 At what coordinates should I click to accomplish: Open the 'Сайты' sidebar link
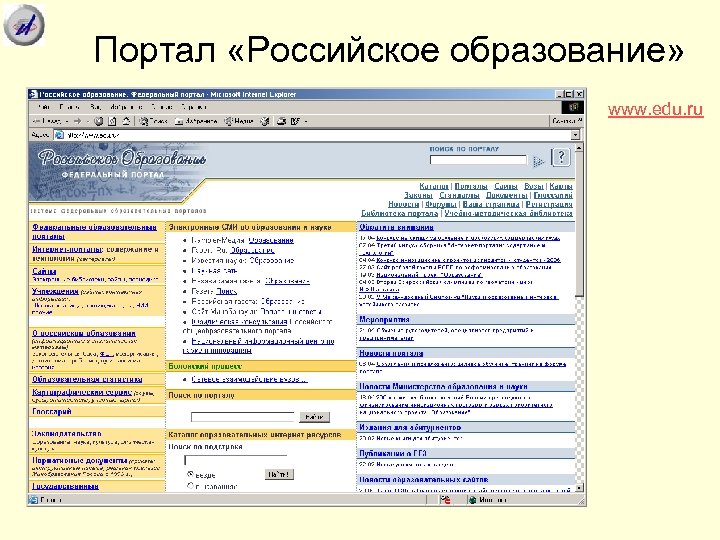[x=44, y=271]
